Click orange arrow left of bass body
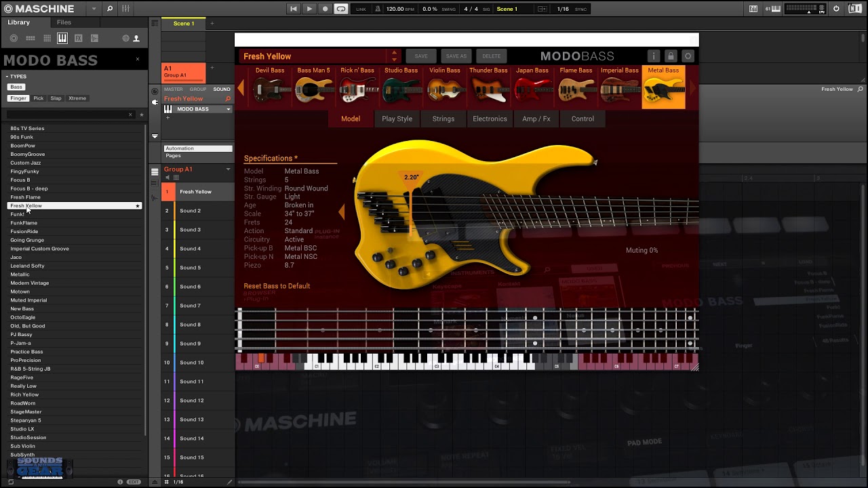The image size is (868, 488). click(341, 212)
